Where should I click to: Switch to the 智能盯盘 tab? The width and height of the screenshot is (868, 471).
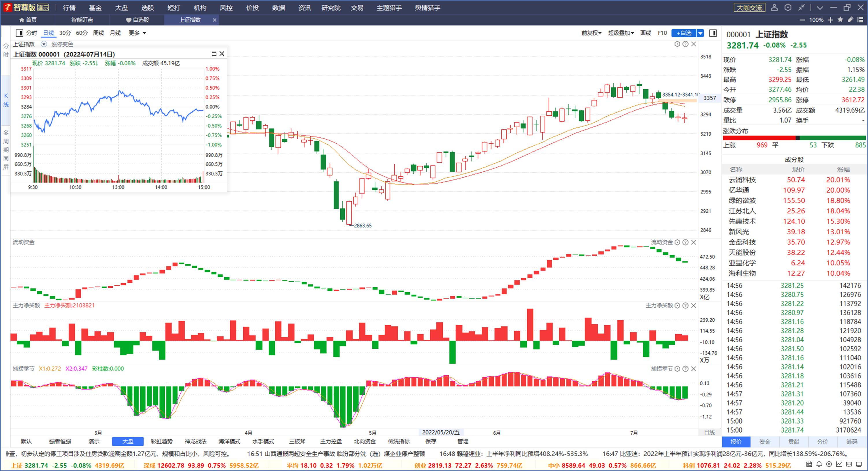point(82,20)
